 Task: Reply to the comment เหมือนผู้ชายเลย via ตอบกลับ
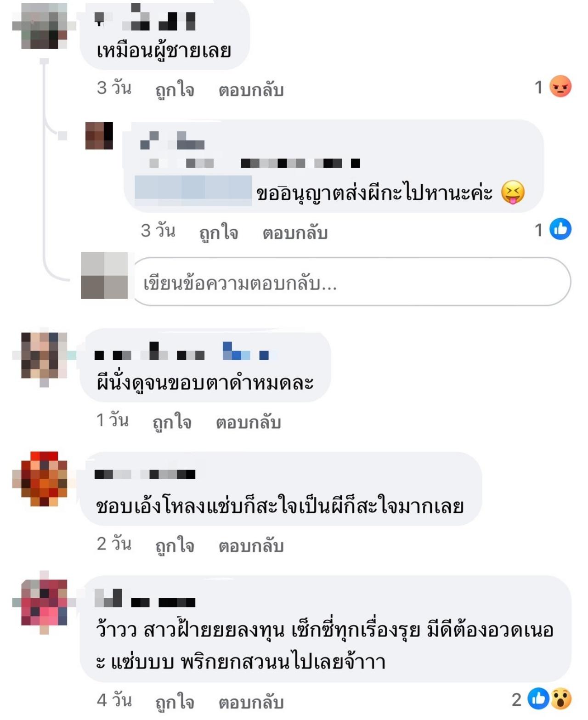click(251, 90)
